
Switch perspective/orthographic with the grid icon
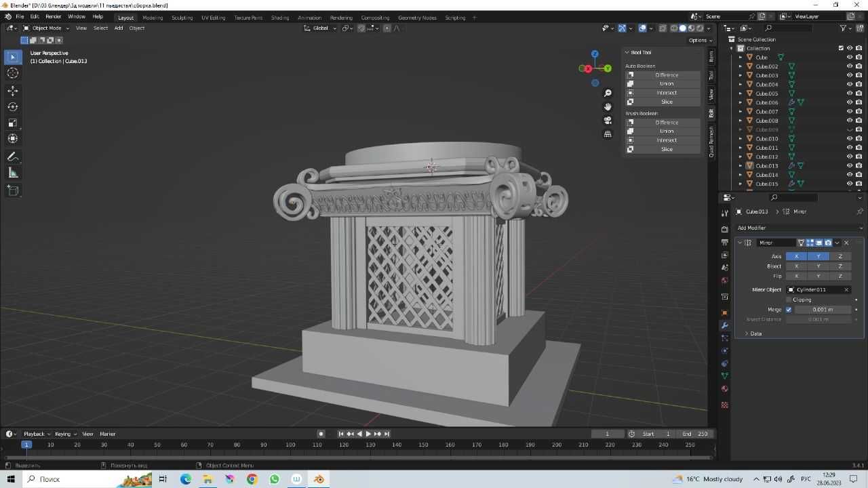point(608,134)
